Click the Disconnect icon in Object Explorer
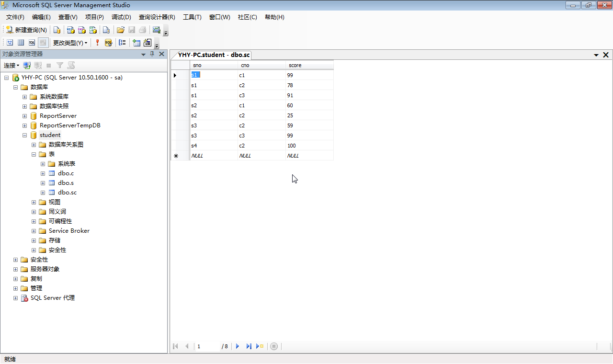This screenshot has width=613, height=364. (x=38, y=65)
